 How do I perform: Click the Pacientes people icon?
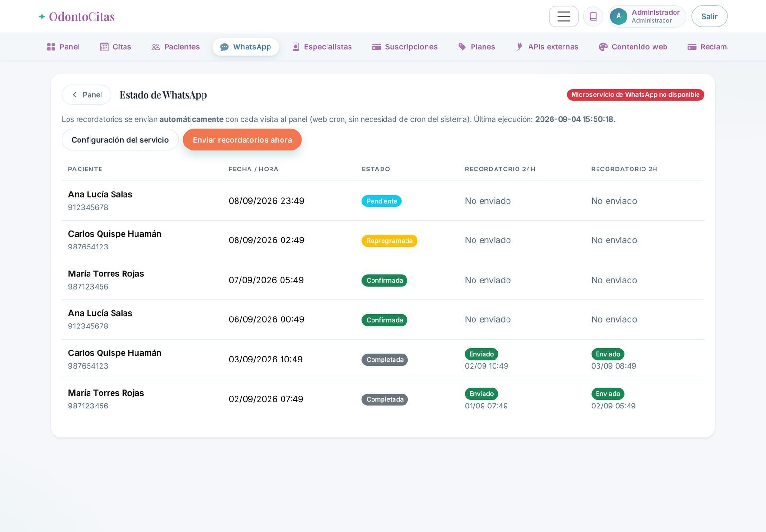(x=156, y=47)
